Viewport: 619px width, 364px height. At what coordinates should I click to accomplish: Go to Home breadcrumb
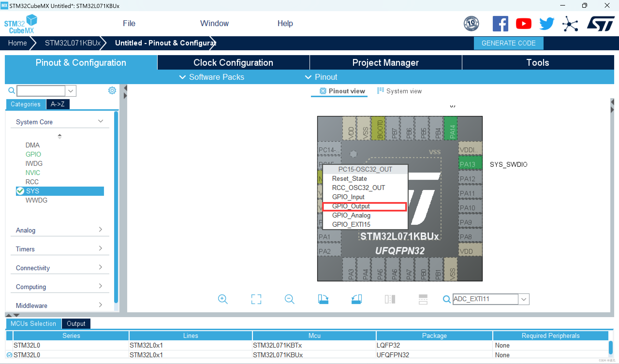[x=17, y=43]
